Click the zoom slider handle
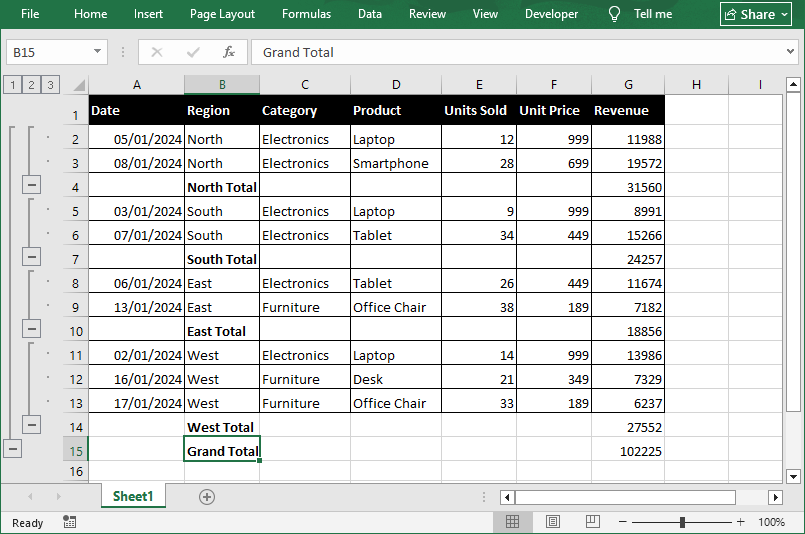This screenshot has width=805, height=534. pyautogui.click(x=682, y=522)
